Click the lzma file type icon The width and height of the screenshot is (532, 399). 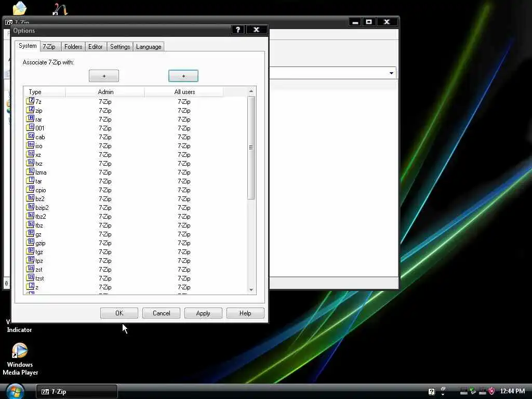click(x=30, y=171)
